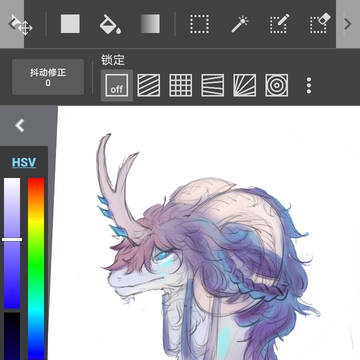Enable grid snap guide
Screen dimensions: 360x360
pos(181,85)
